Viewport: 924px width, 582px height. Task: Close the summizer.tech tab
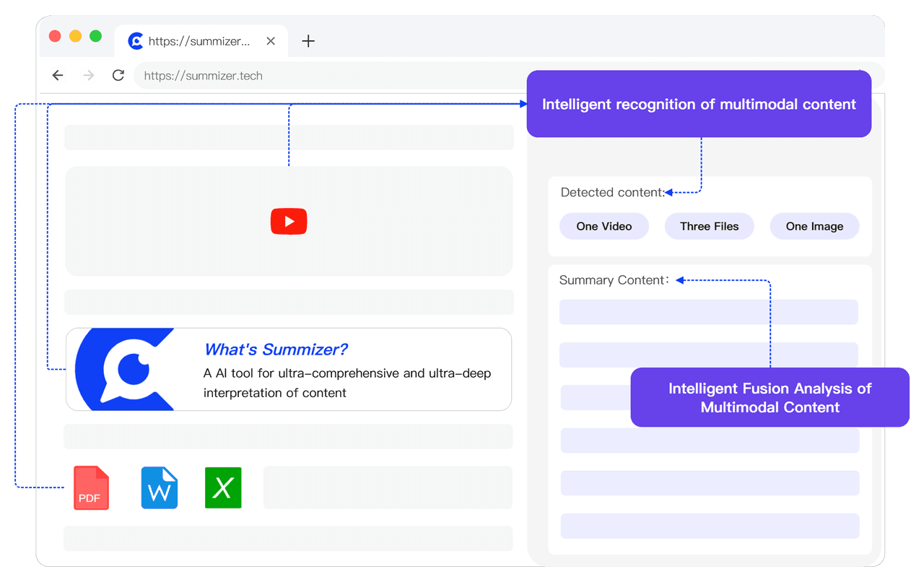click(x=270, y=41)
